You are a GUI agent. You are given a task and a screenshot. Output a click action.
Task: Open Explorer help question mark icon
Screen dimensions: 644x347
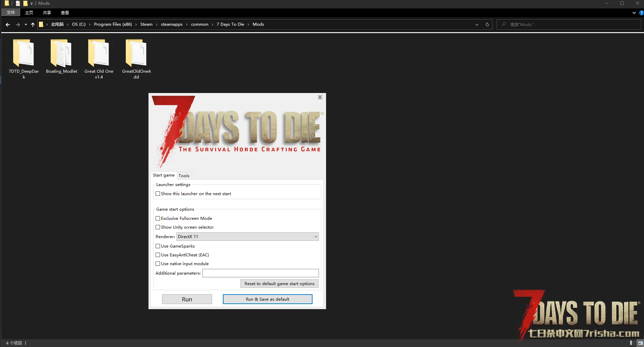(x=641, y=13)
